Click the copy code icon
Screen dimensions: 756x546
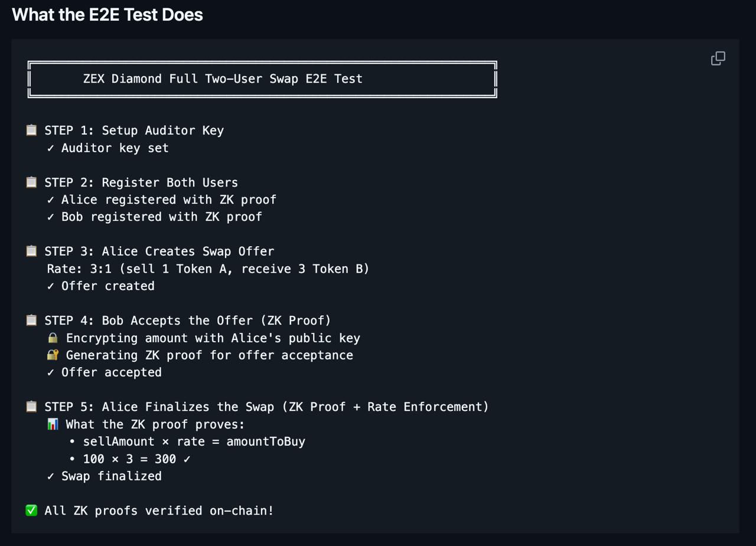(718, 58)
